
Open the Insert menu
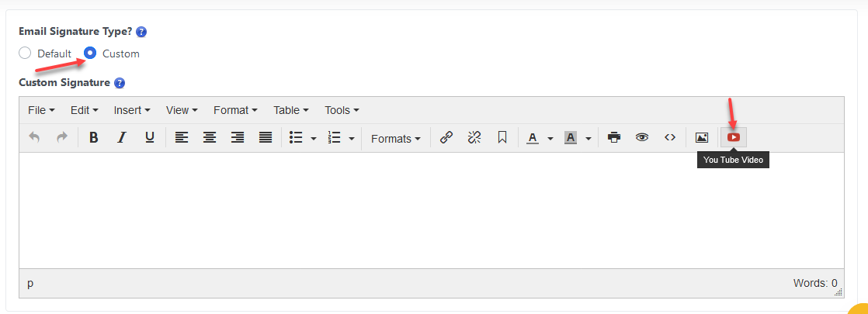pyautogui.click(x=132, y=110)
